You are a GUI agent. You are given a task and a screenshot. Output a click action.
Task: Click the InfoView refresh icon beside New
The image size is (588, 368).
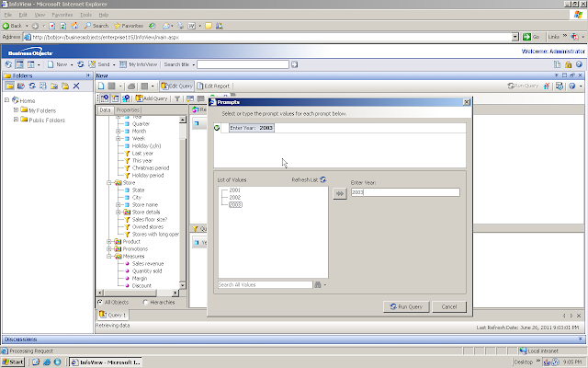[x=80, y=64]
